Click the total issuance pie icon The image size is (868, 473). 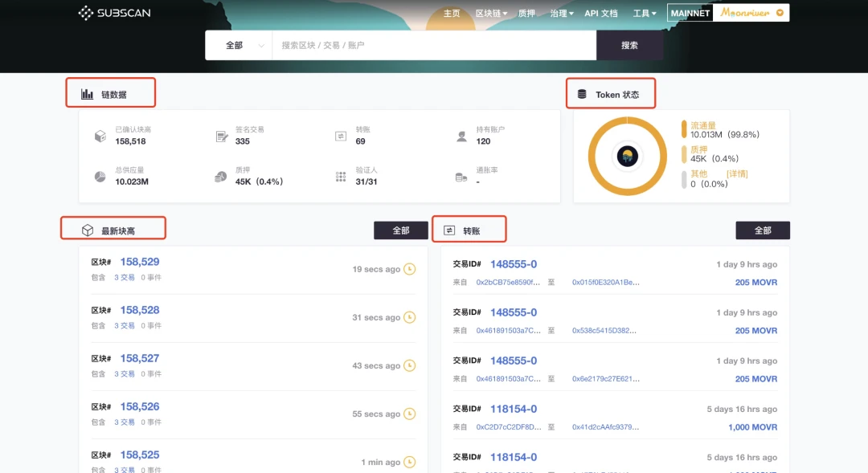(x=100, y=177)
